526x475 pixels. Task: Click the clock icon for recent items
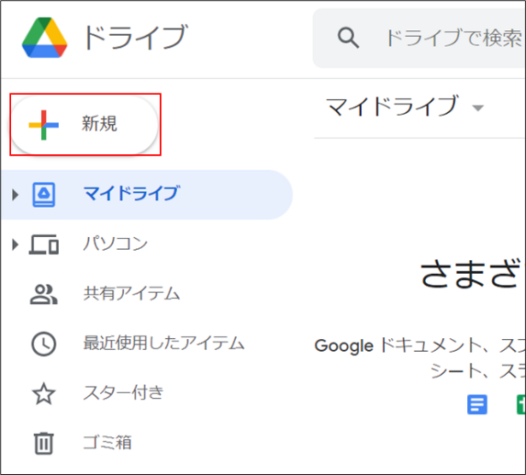point(44,344)
